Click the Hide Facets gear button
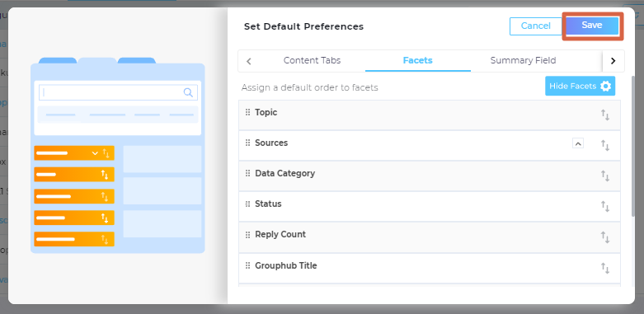644x314 pixels. (x=580, y=86)
